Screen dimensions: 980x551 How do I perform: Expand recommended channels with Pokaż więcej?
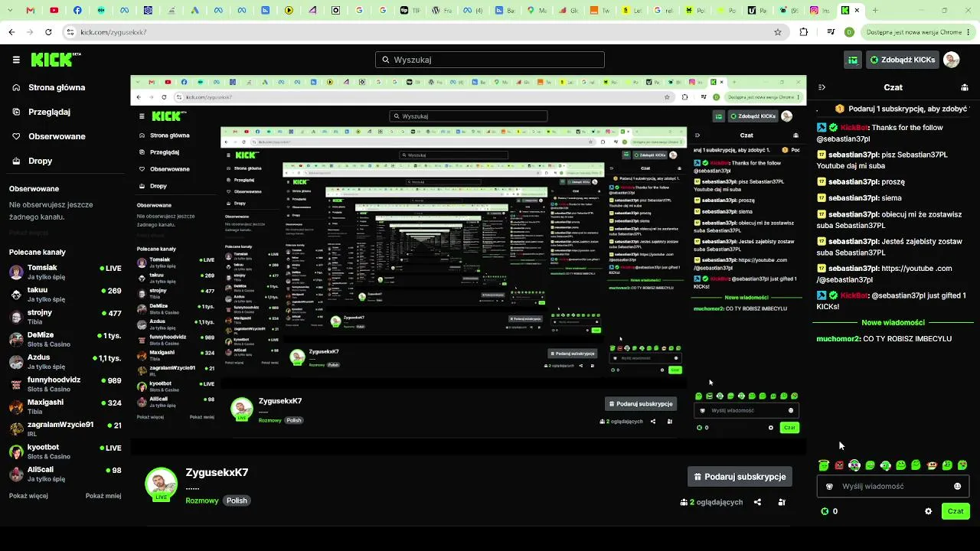[x=28, y=496]
